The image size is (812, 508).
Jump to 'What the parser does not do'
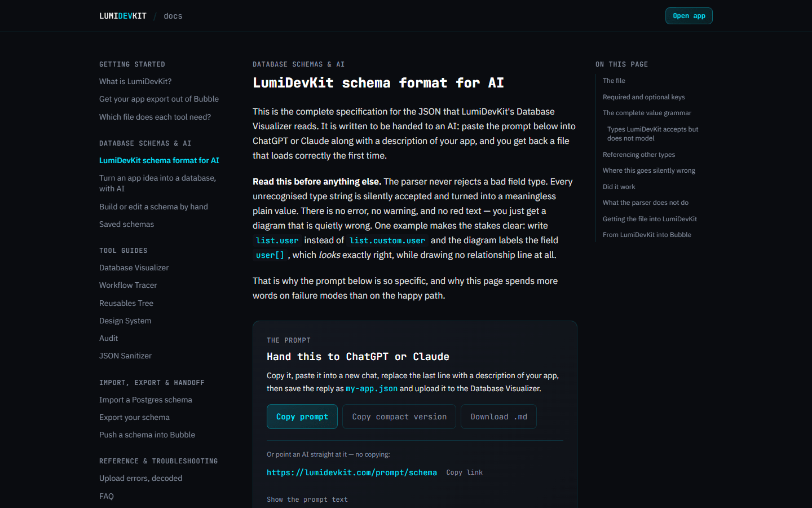646,203
